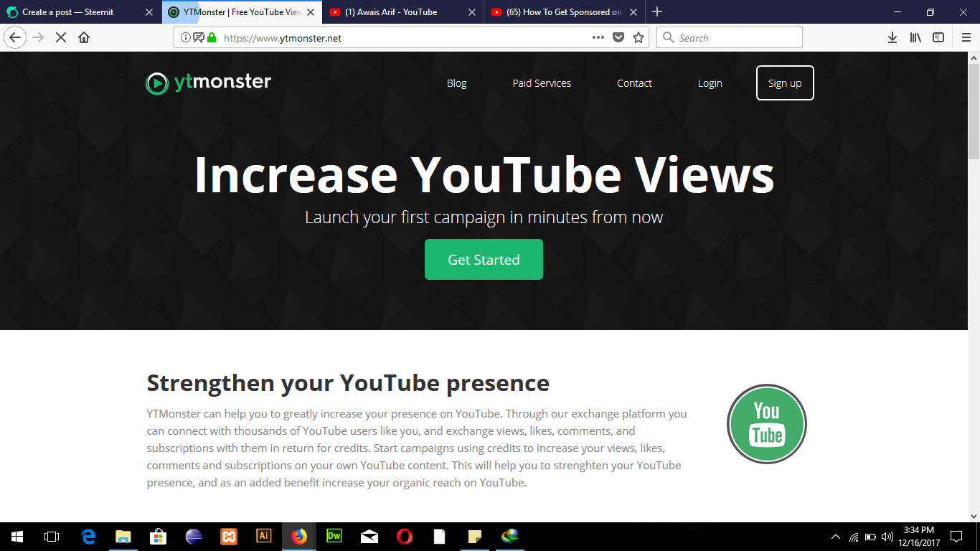Open Adobe Illustrator from the taskbar
The height and width of the screenshot is (551, 980).
tap(264, 536)
